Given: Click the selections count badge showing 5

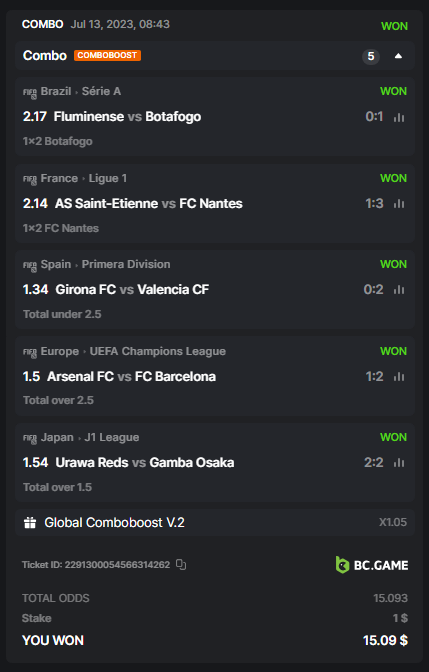Looking at the screenshot, I should pyautogui.click(x=371, y=56).
